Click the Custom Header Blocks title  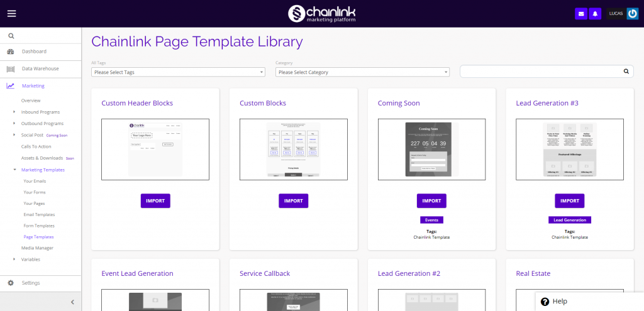tap(137, 103)
